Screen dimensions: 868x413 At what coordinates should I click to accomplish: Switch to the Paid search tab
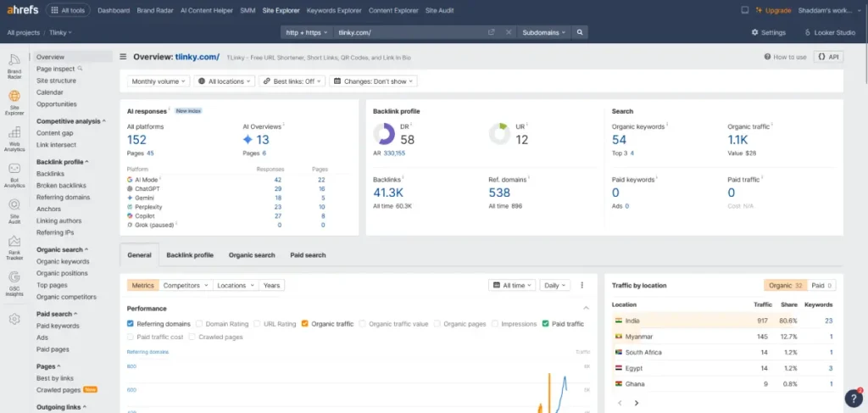(308, 255)
